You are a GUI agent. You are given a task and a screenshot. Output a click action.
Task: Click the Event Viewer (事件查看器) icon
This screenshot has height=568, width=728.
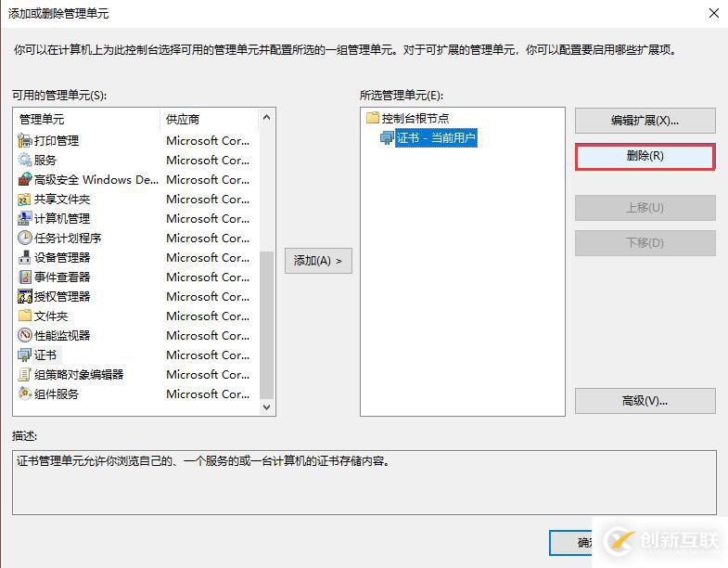pos(24,277)
